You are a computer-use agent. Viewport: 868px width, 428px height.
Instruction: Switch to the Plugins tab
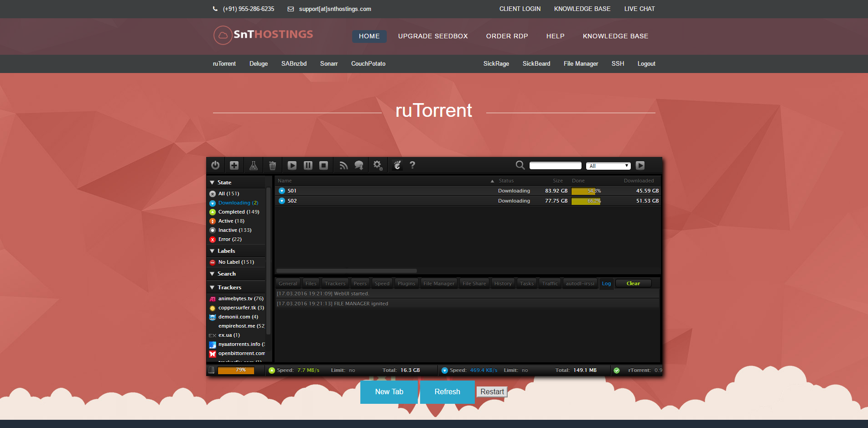click(406, 283)
